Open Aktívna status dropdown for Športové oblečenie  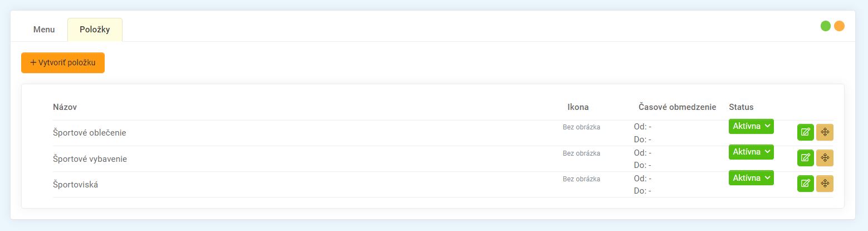pos(751,127)
